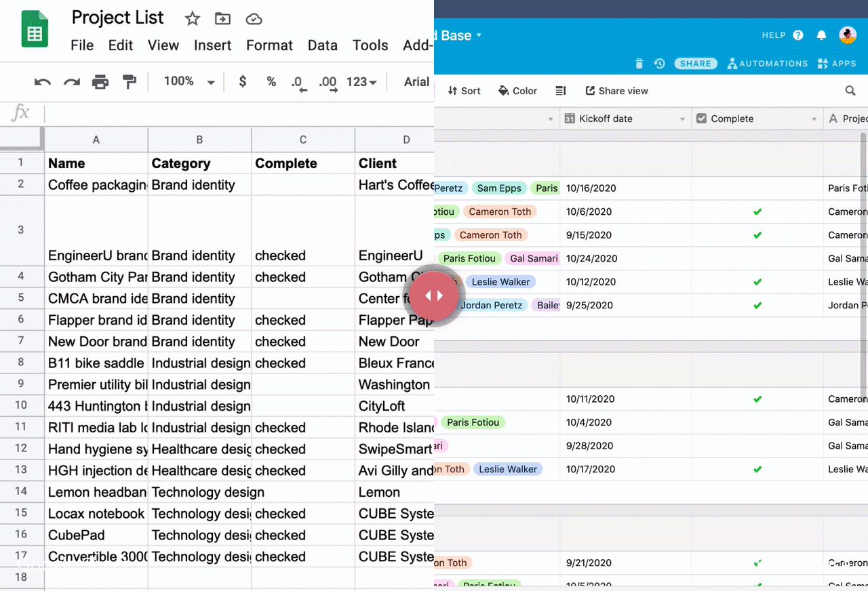Star the Project List document
The width and height of the screenshot is (868, 591).
point(193,18)
